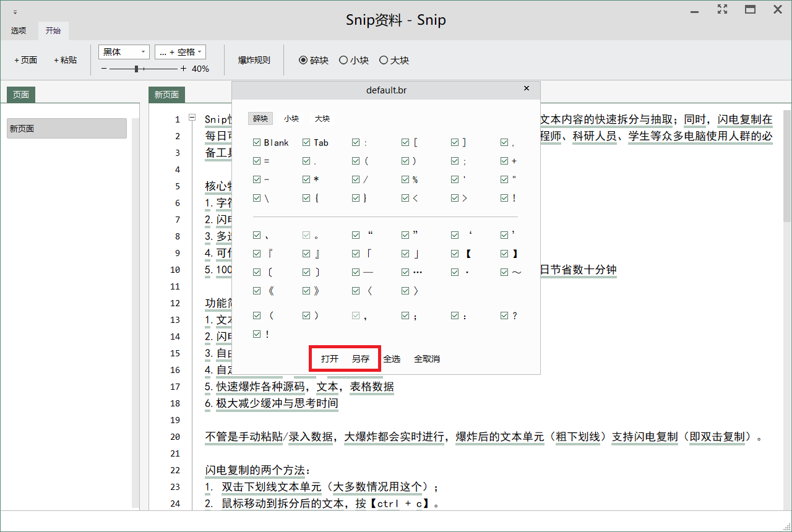
Task: Select the 大块 radio button in toolbar
Action: (384, 60)
